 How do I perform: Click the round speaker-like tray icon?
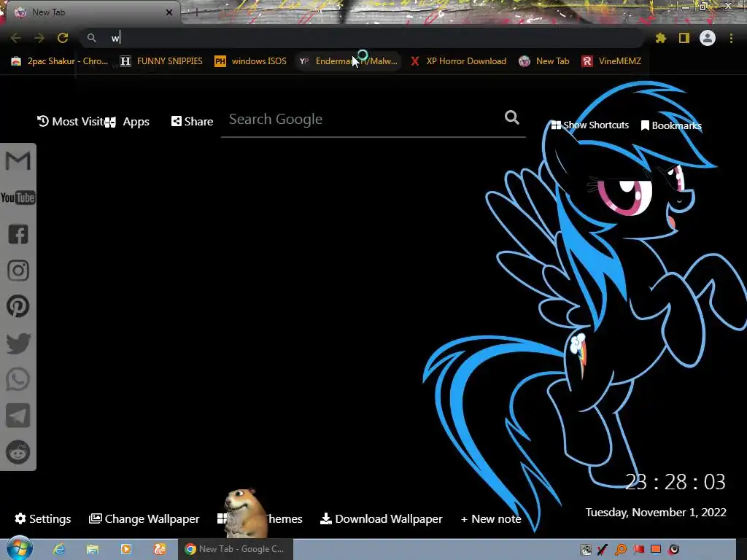click(x=673, y=550)
